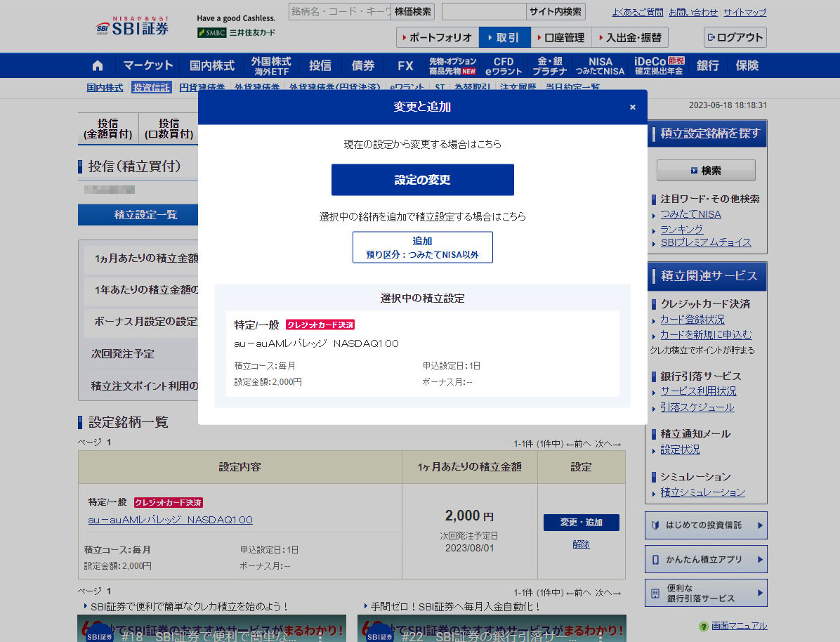Open the ランキング link in sidebar
840x642 pixels.
pyautogui.click(x=681, y=229)
